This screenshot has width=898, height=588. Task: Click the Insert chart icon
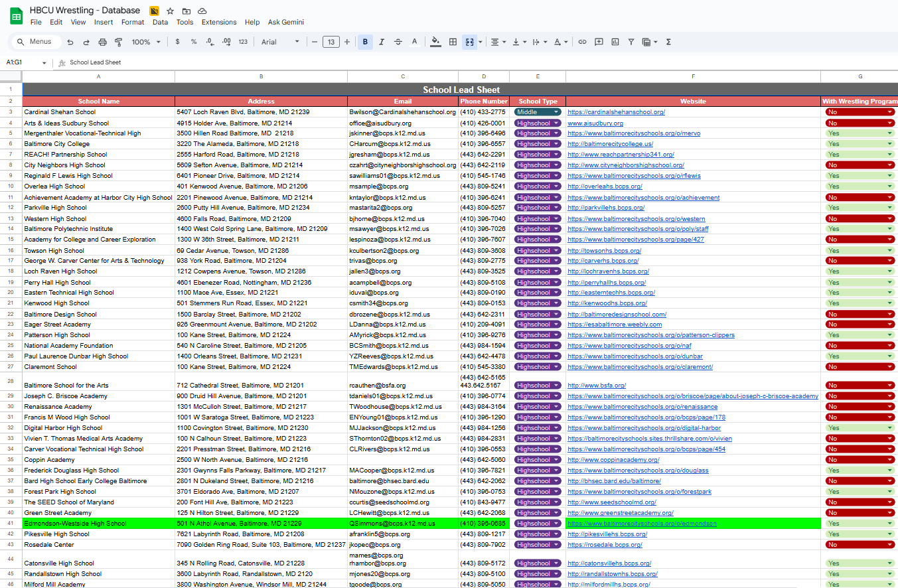pyautogui.click(x=615, y=42)
